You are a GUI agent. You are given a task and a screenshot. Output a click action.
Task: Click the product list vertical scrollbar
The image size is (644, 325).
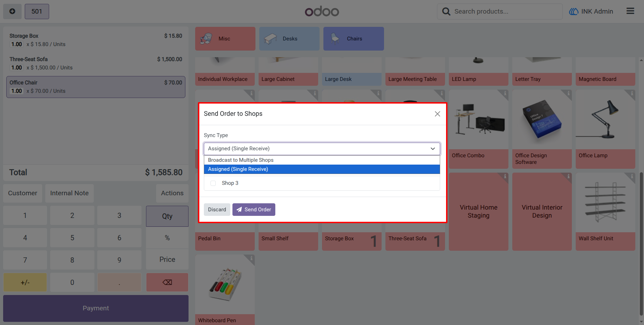641,244
